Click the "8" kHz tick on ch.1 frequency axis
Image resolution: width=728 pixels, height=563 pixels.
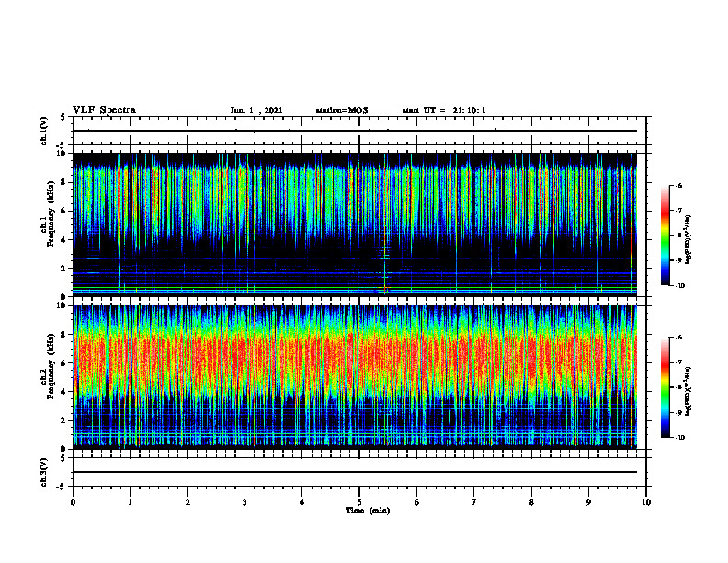pos(64,182)
